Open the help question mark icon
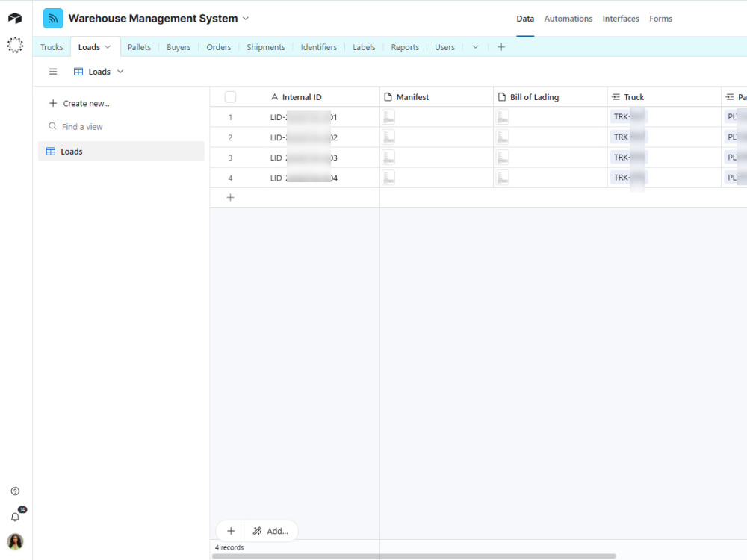The height and width of the screenshot is (560, 747). [15, 491]
